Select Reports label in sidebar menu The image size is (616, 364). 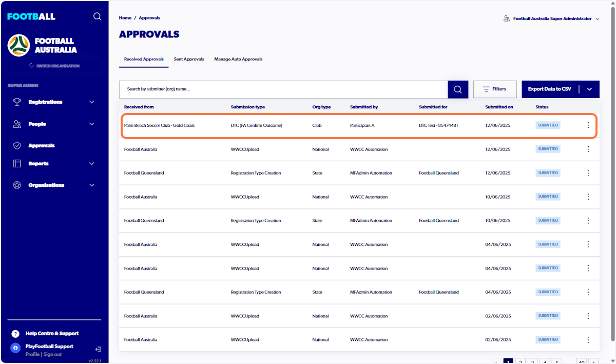coord(38,164)
